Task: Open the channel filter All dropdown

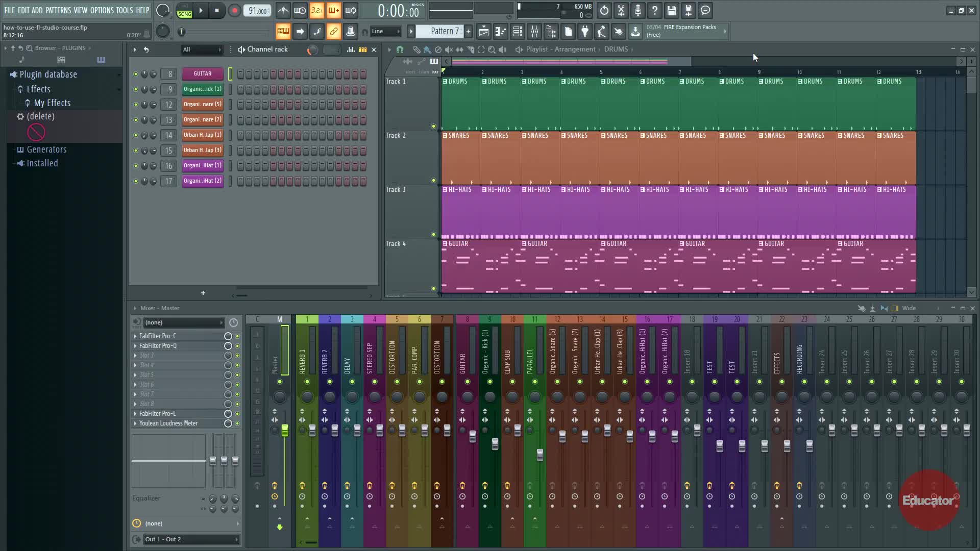Action: (x=202, y=49)
